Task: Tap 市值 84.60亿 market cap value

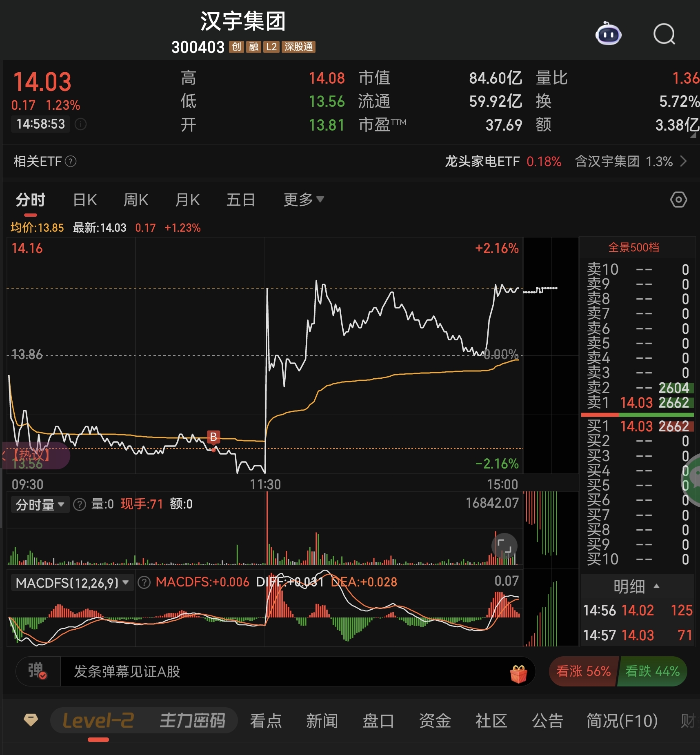Action: pyautogui.click(x=496, y=78)
